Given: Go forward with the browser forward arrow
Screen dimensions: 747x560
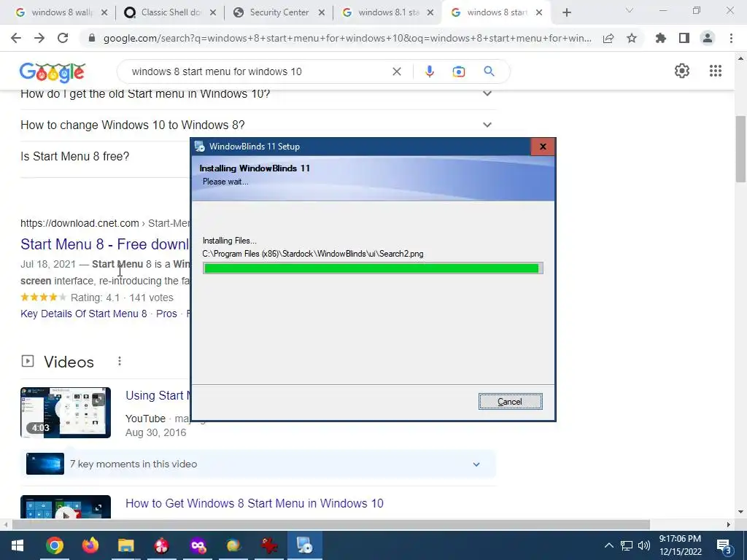Looking at the screenshot, I should 39,38.
